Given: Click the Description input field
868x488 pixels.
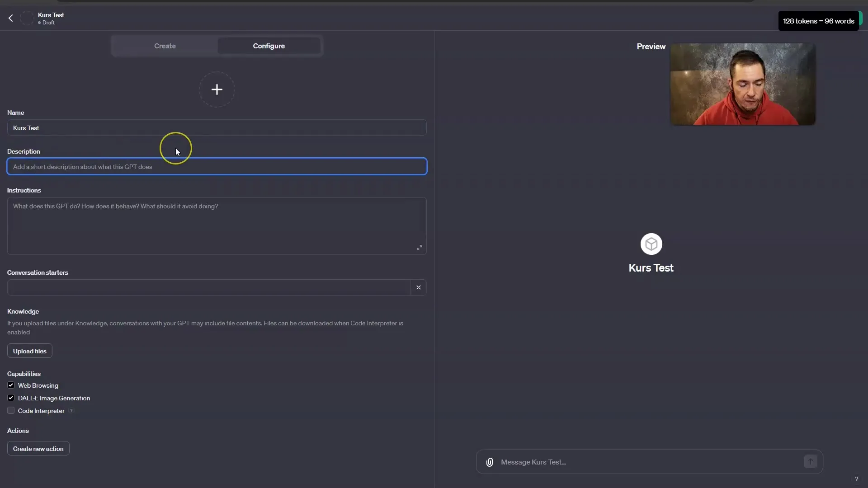Looking at the screenshot, I should coord(217,166).
